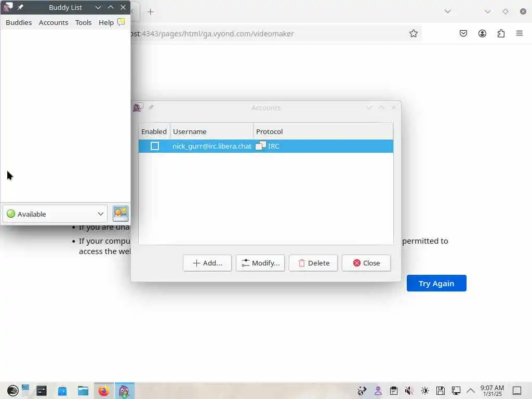Open Firefox account icon
The width and height of the screenshot is (532, 399).
click(x=482, y=33)
